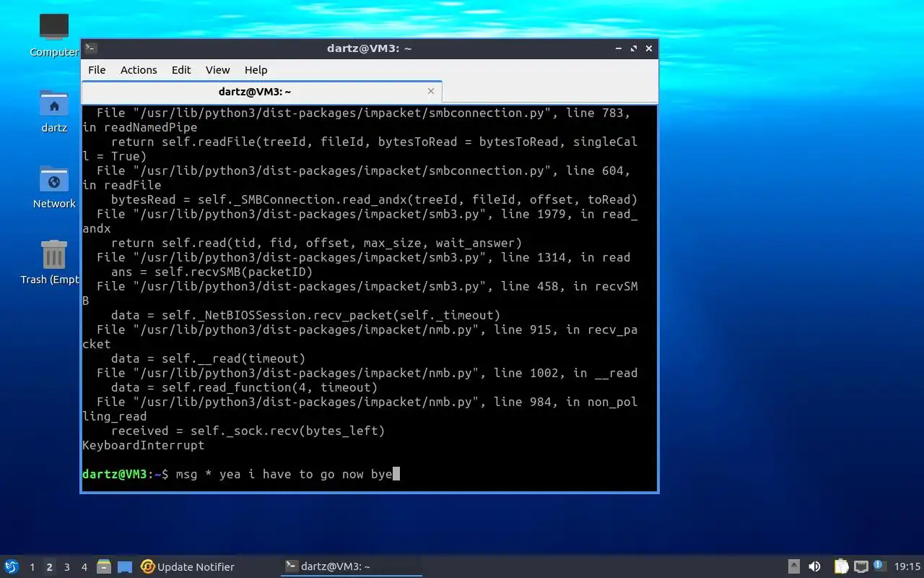Click the 'data = self.read_function(4, timeout)' line
924x578 pixels.
(244, 388)
